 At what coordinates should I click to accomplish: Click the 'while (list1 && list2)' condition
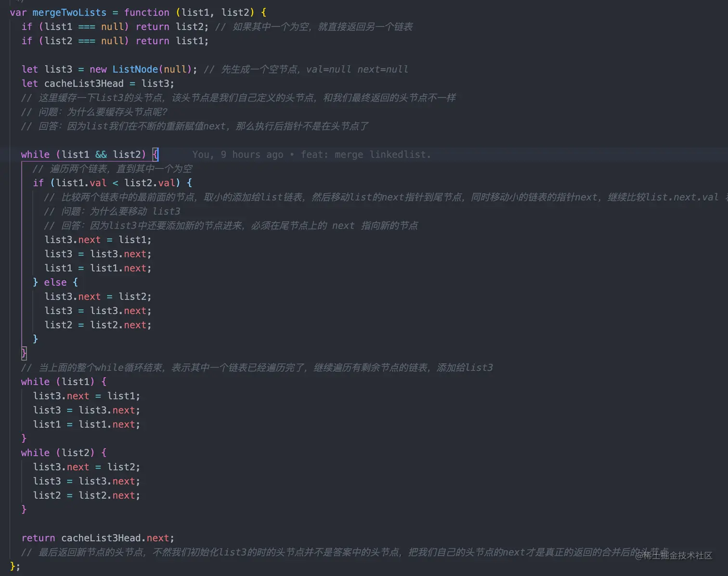[83, 154]
